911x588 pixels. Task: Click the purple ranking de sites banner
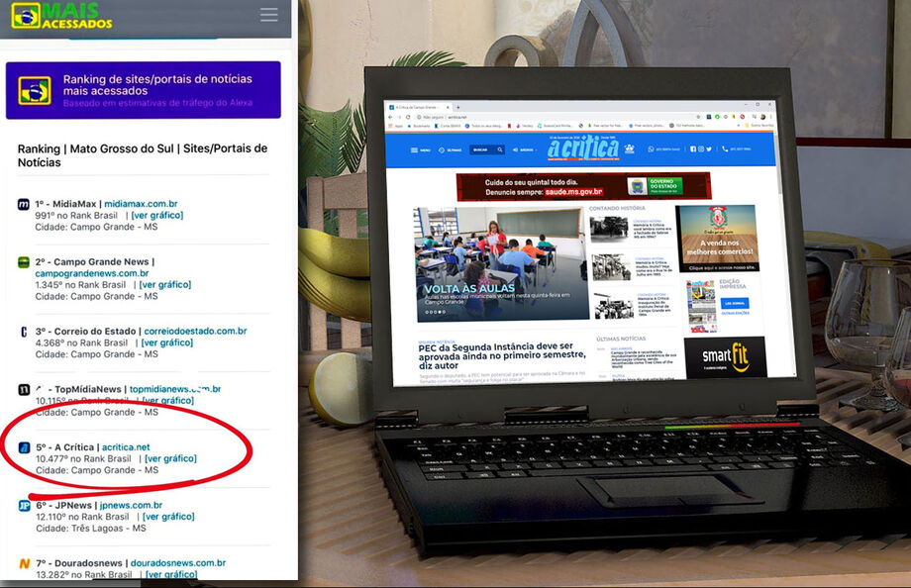click(x=144, y=90)
